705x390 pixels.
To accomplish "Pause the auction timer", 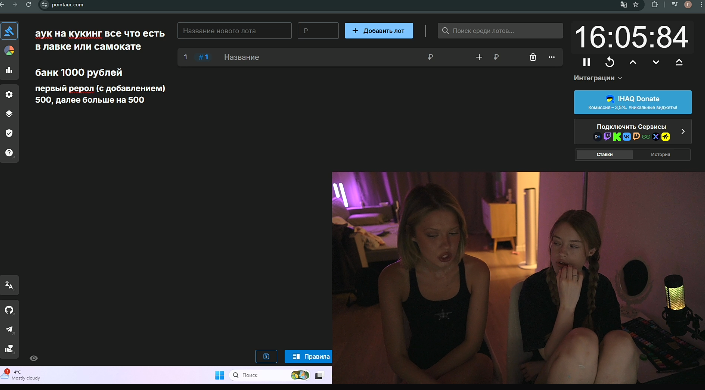I will click(x=586, y=62).
